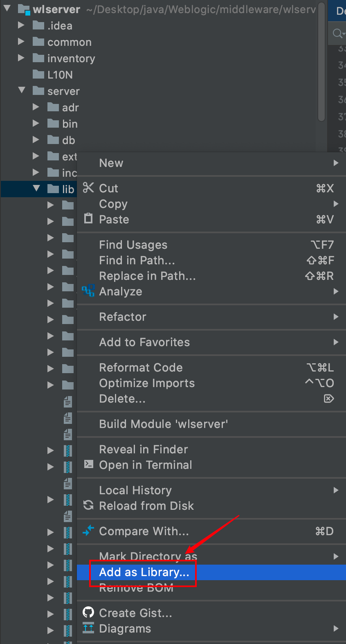Click the Analyze menu icon
Image resolution: width=346 pixels, height=644 pixels.
click(88, 291)
